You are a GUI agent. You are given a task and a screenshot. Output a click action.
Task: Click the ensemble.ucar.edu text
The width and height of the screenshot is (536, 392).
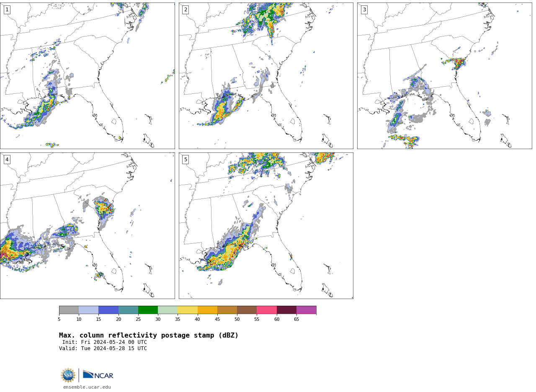click(x=87, y=387)
